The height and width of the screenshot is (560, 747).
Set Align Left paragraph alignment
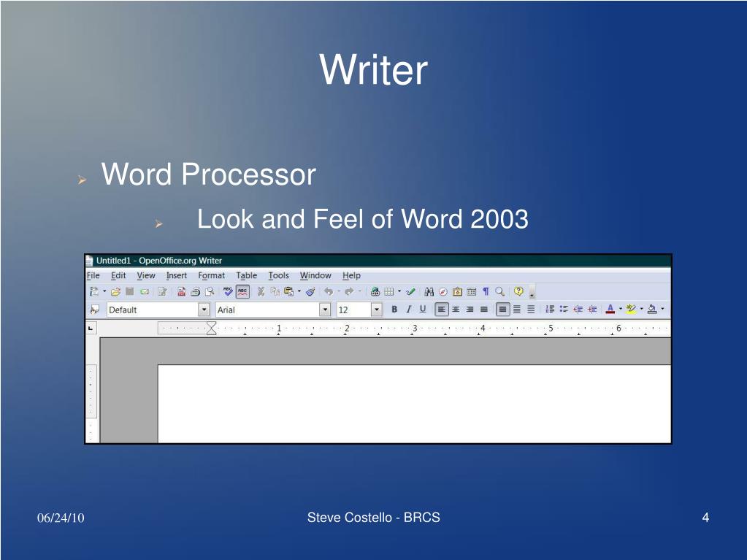point(442,310)
